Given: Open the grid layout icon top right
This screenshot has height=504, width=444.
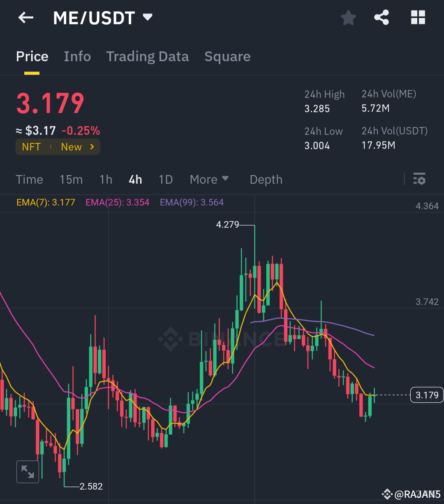Looking at the screenshot, I should (418, 17).
